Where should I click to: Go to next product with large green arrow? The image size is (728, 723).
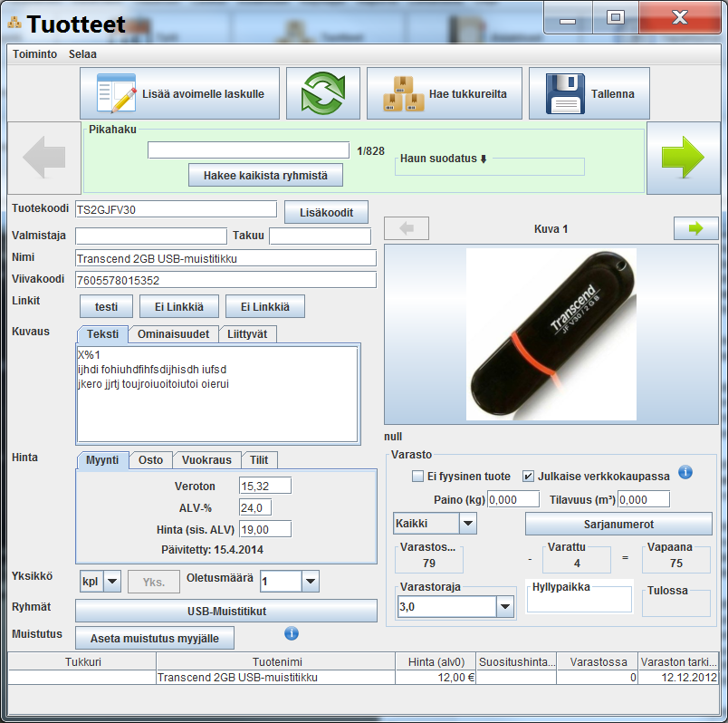pos(683,158)
